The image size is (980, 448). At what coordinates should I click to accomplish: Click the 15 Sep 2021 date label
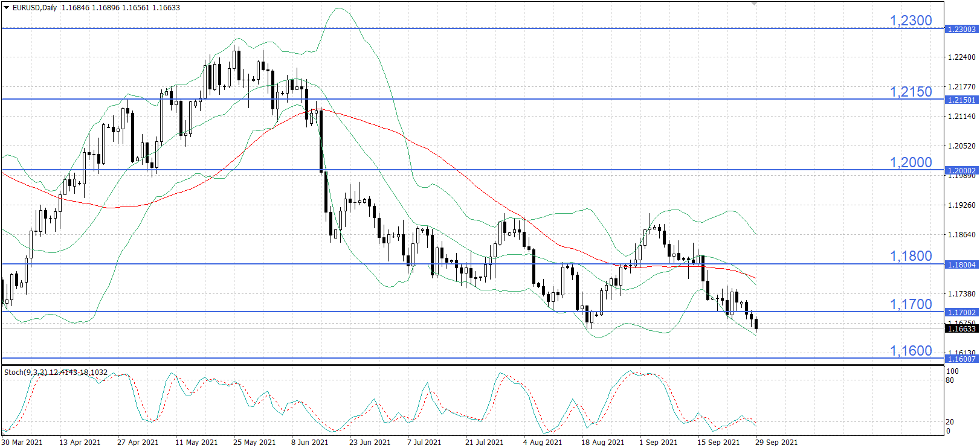pos(718,442)
